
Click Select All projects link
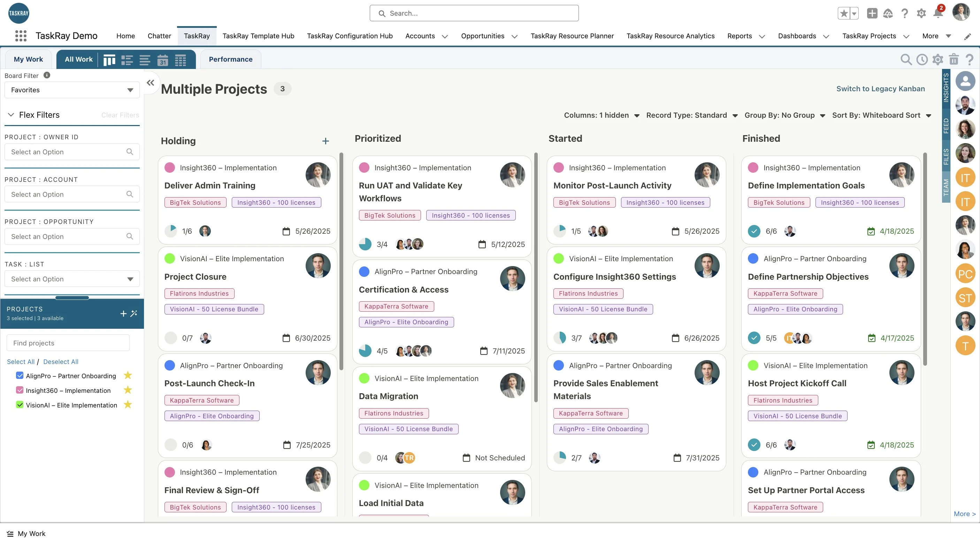pyautogui.click(x=21, y=362)
